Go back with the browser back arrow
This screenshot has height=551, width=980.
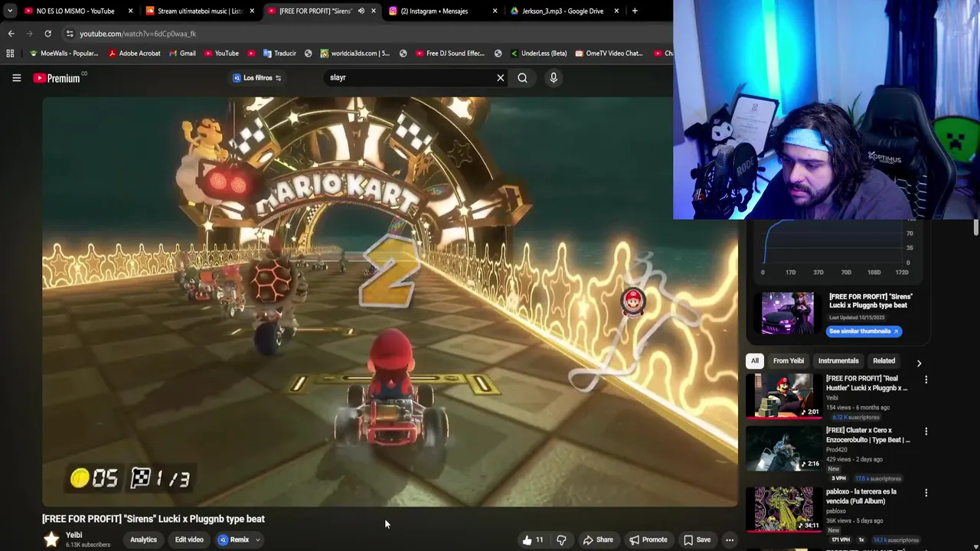point(11,34)
